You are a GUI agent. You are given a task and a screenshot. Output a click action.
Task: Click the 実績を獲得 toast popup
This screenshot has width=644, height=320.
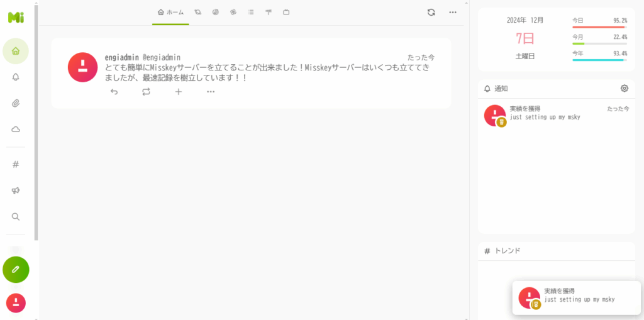577,298
